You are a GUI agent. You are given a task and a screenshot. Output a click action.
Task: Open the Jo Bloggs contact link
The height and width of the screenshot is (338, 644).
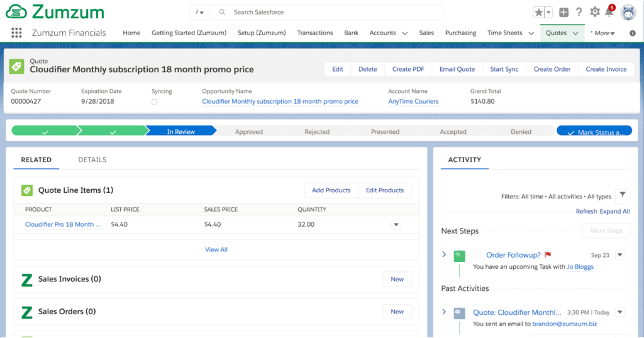tap(580, 266)
